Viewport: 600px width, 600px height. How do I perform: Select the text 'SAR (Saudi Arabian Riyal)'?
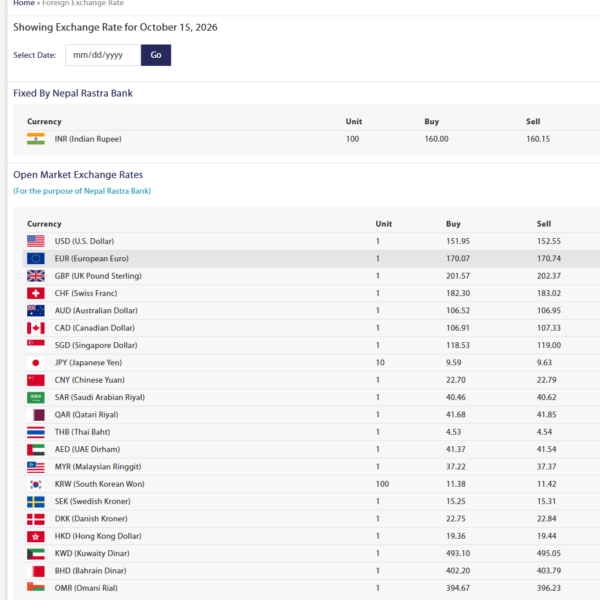point(99,397)
